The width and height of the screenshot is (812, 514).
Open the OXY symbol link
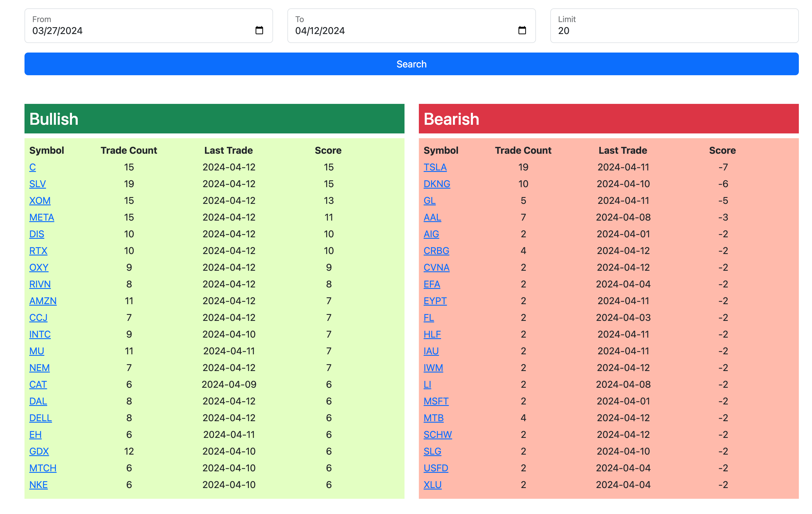39,267
